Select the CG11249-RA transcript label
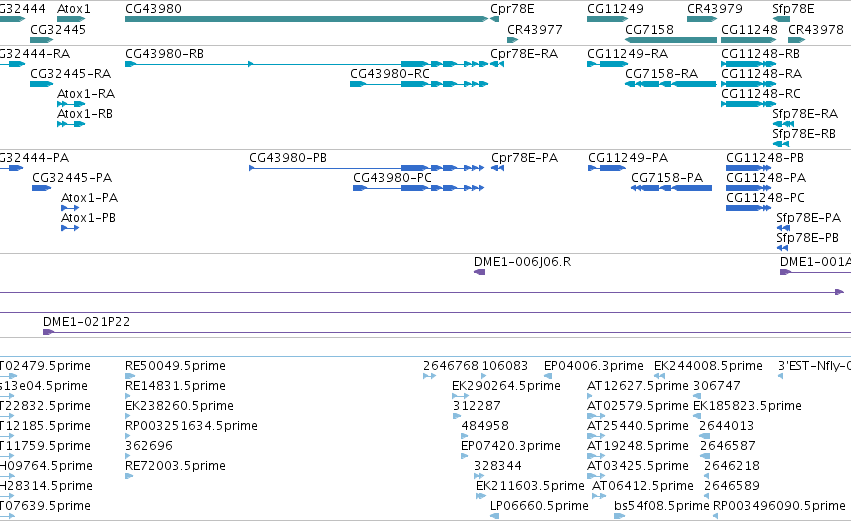Image resolution: width=851 pixels, height=521 pixels. (x=627, y=54)
